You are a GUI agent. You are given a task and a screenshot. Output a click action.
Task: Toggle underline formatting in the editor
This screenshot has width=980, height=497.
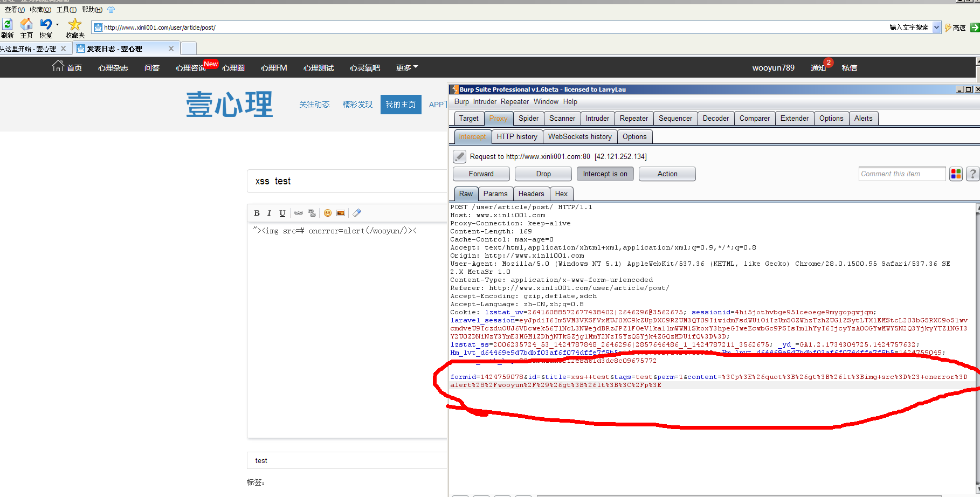pos(282,213)
